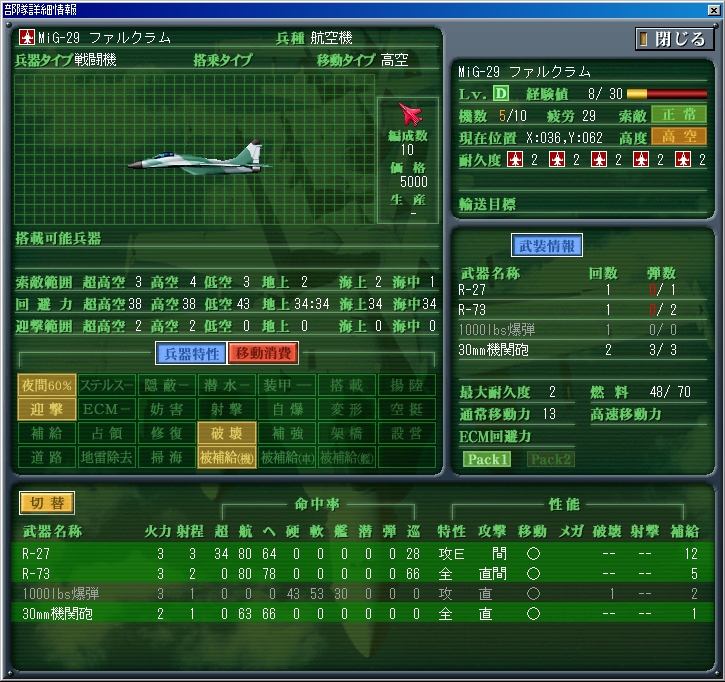This screenshot has width=725, height=682.
Task: Click the 燃料 48/70 value
Action: 670,392
